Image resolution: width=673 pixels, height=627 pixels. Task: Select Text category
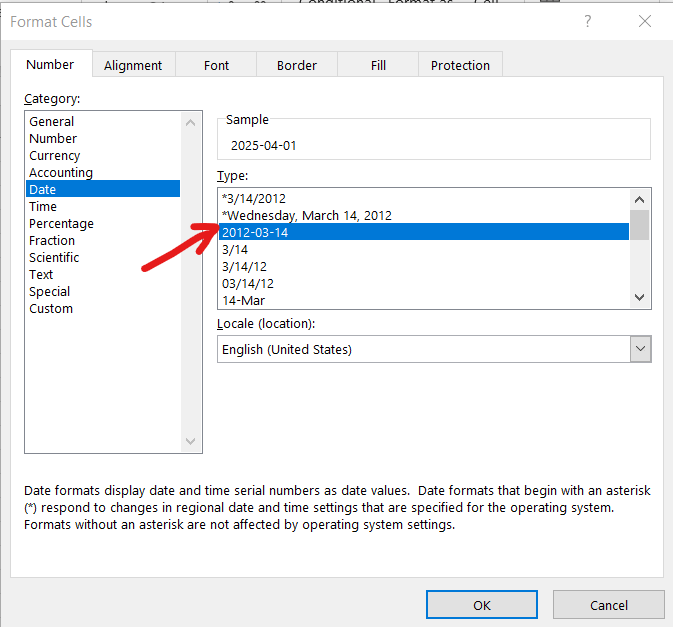(103, 274)
